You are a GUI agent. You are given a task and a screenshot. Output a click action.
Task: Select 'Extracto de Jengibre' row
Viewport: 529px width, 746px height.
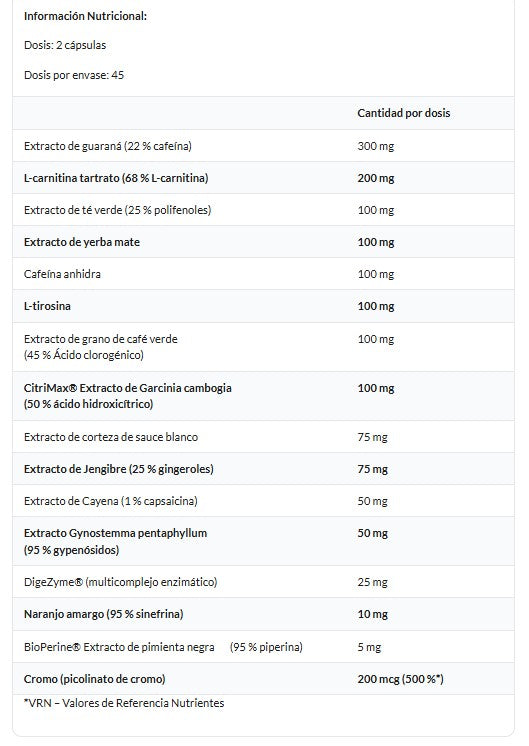tap(263, 469)
